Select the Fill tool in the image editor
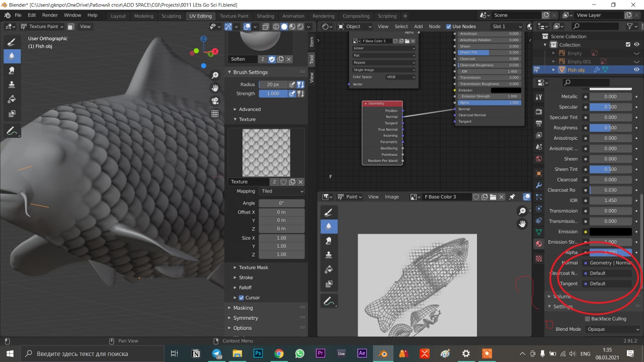Image resolution: width=644 pixels, height=362 pixels. coord(329,269)
